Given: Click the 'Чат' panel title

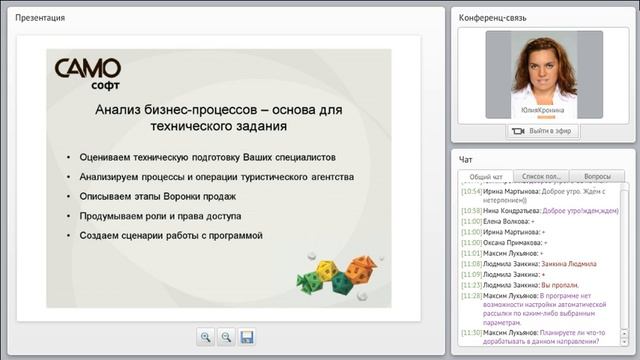Looking at the screenshot, I should point(465,160).
